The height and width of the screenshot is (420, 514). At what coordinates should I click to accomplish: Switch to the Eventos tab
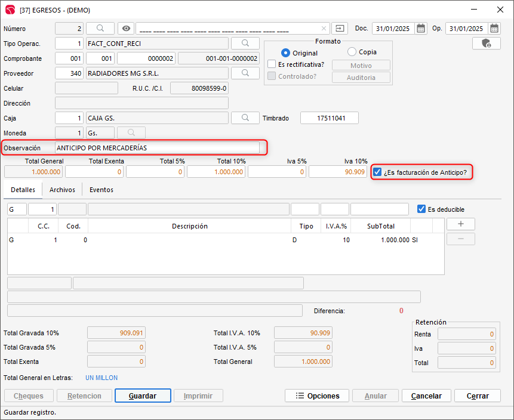(101, 190)
